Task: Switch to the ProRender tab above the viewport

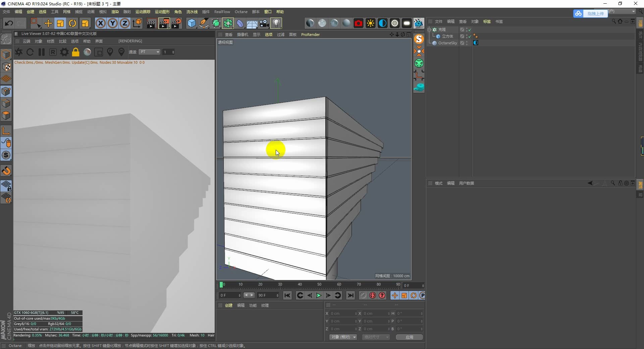Action: 311,35
